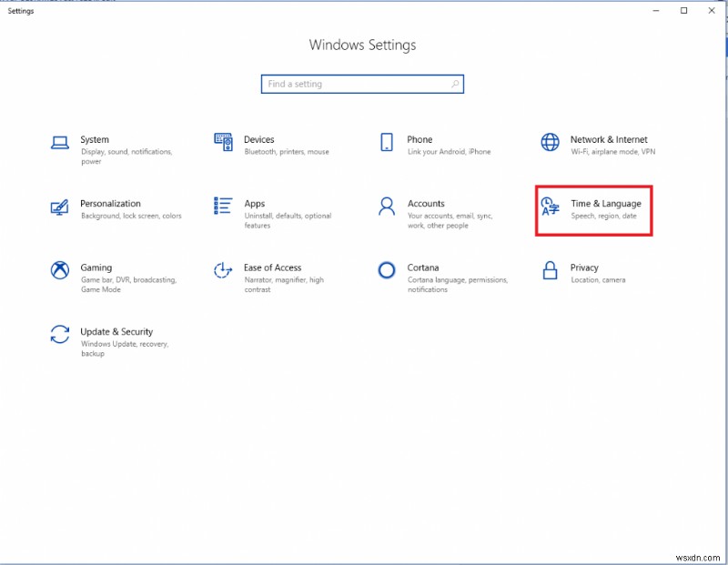Maximize the Settings window

point(683,11)
